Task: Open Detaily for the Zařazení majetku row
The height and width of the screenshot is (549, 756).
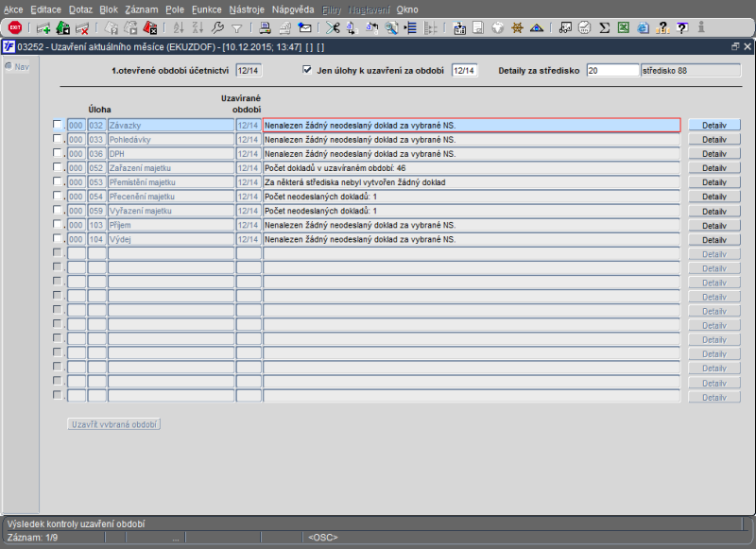Action: point(714,168)
